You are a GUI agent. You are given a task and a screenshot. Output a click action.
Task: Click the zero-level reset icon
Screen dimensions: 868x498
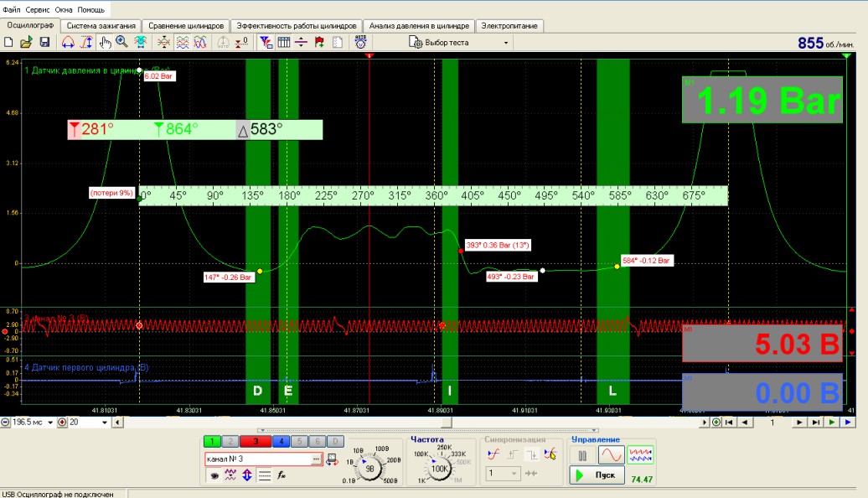point(241,42)
